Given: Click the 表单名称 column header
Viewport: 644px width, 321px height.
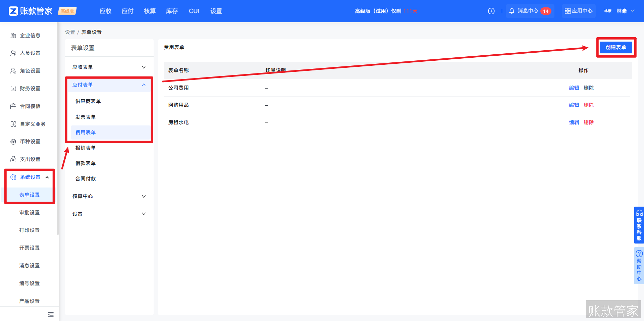Looking at the screenshot, I should click(x=178, y=70).
